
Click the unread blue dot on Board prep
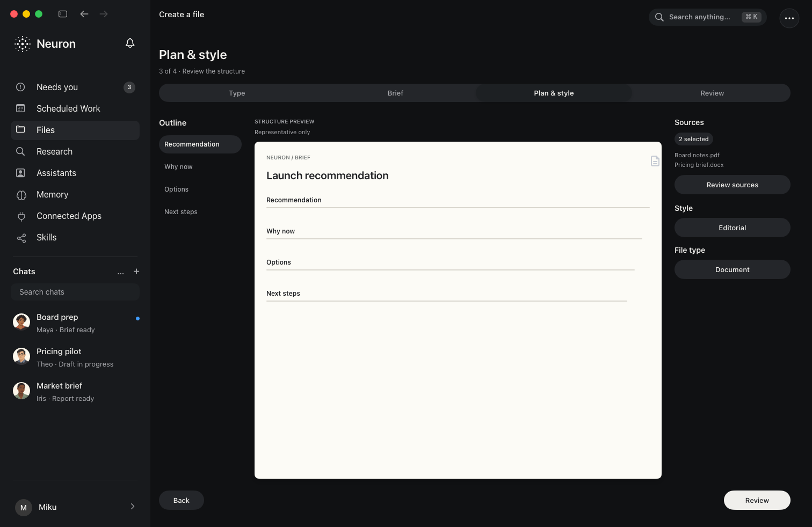(x=137, y=318)
